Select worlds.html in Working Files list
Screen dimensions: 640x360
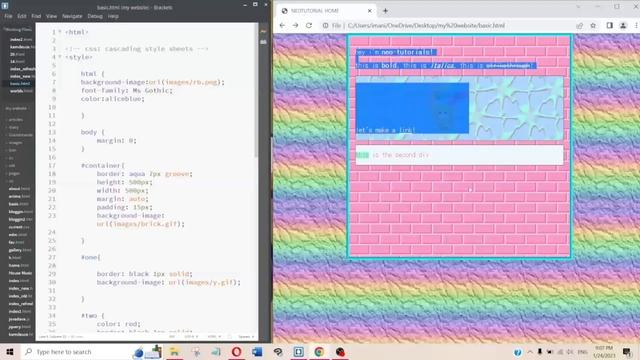(x=20, y=91)
